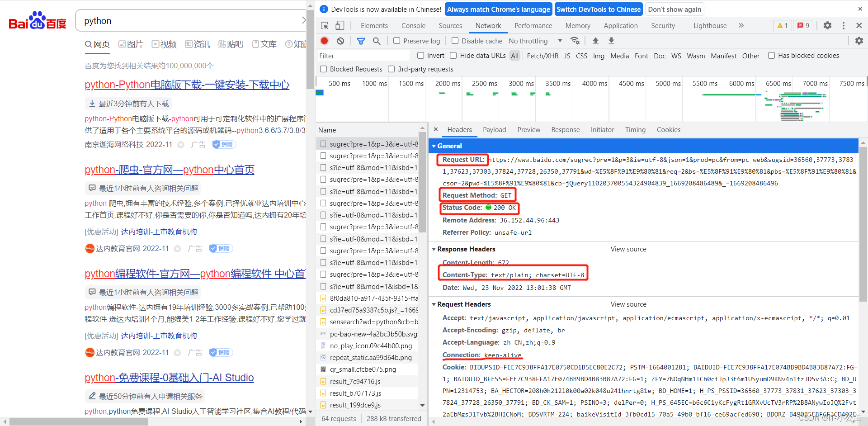
Task: Switch to the Sources panel
Action: 450,26
